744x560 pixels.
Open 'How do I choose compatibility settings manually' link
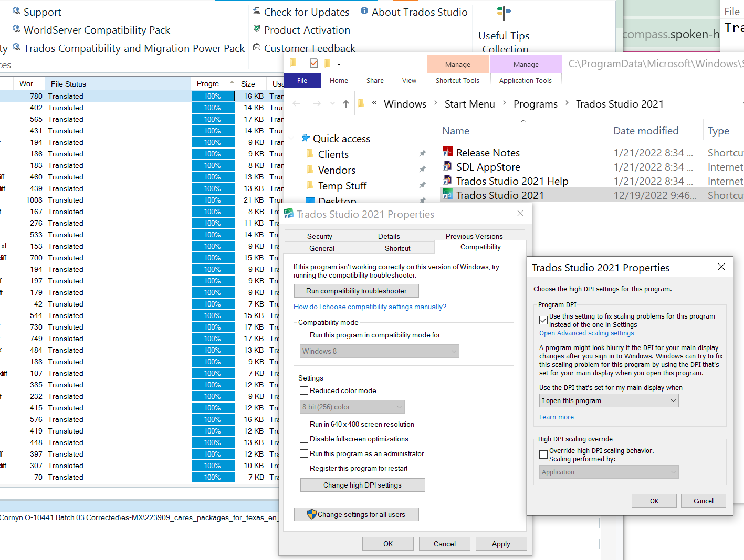pos(370,307)
